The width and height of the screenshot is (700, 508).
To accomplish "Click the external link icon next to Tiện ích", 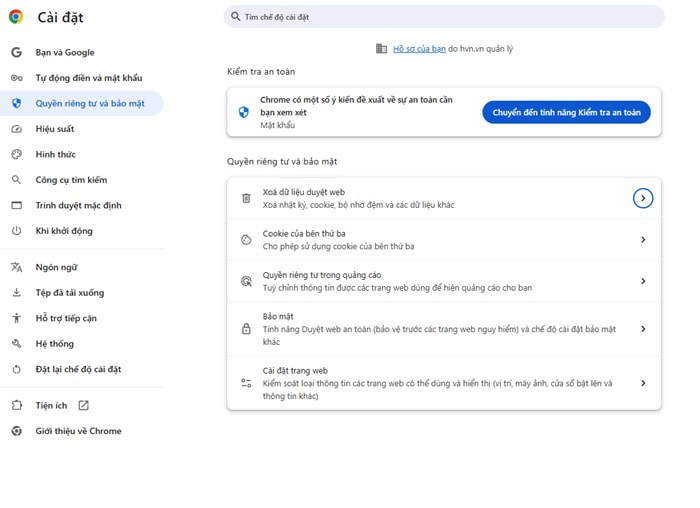I will tap(83, 405).
